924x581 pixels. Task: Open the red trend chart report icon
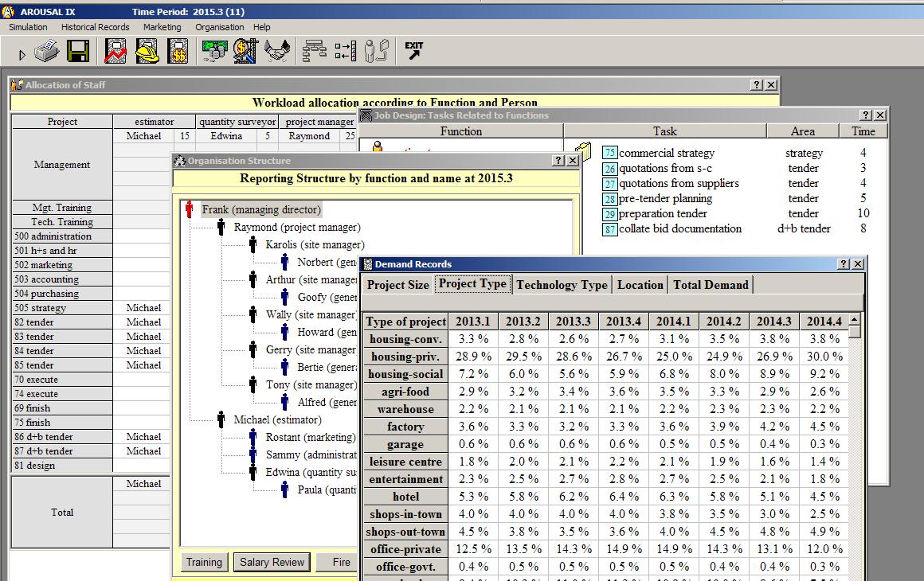coord(116,53)
